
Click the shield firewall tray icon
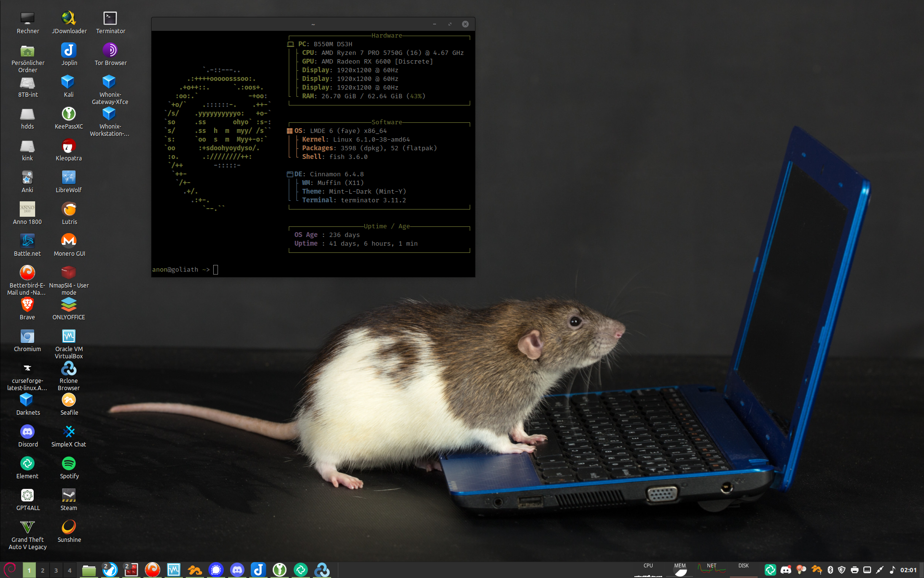point(842,570)
